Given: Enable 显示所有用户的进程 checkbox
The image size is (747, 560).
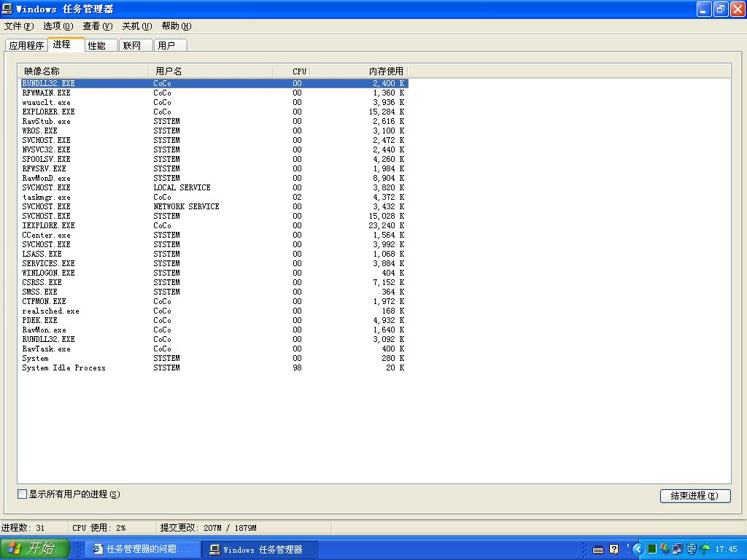Looking at the screenshot, I should tap(22, 494).
